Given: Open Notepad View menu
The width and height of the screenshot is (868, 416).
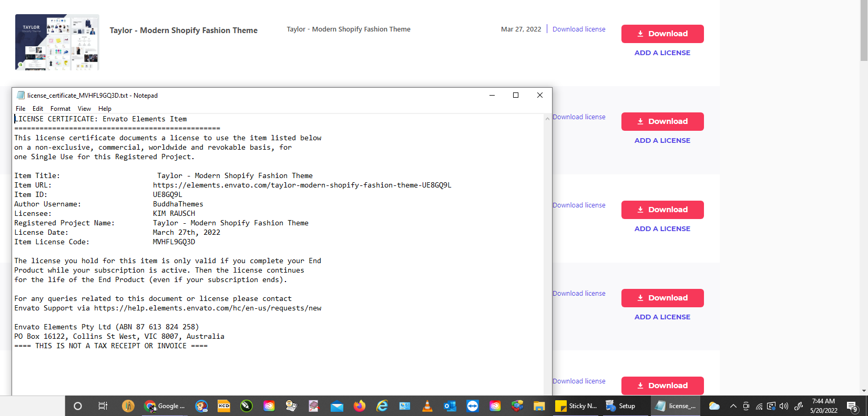Looking at the screenshot, I should (84, 109).
